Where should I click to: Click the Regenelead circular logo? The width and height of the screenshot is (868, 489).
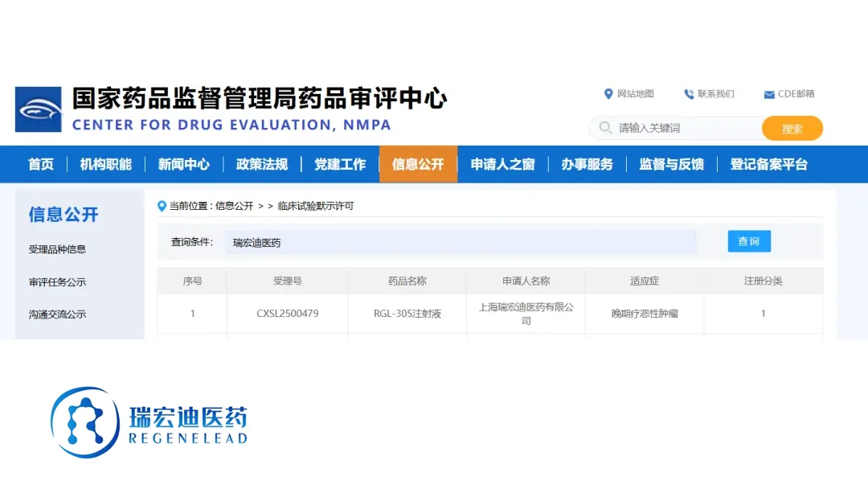coord(84,422)
